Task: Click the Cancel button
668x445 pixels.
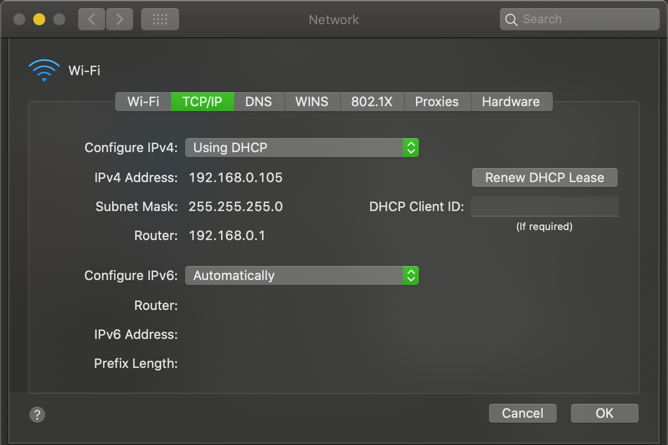Action: tap(522, 413)
